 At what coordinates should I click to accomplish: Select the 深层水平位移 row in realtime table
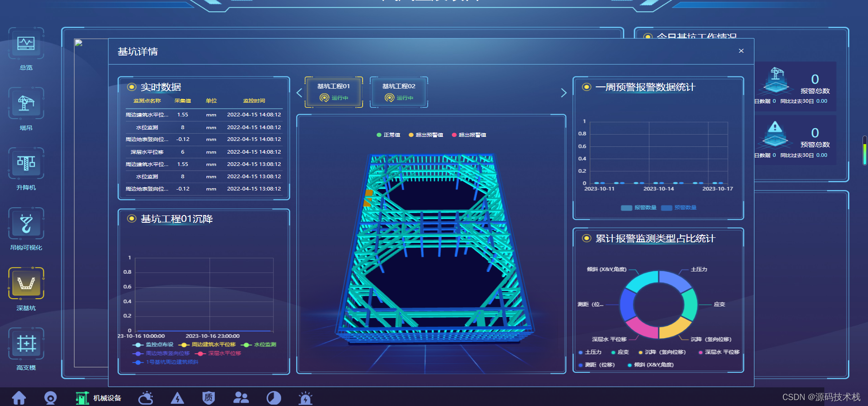(x=204, y=152)
